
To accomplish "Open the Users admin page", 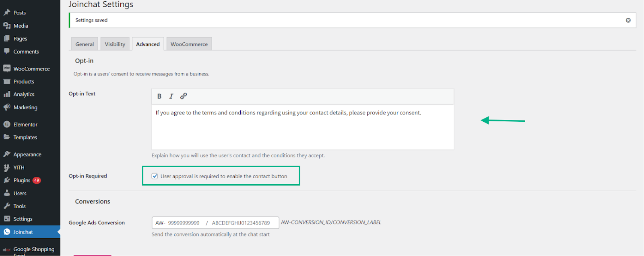I will coord(20,194).
